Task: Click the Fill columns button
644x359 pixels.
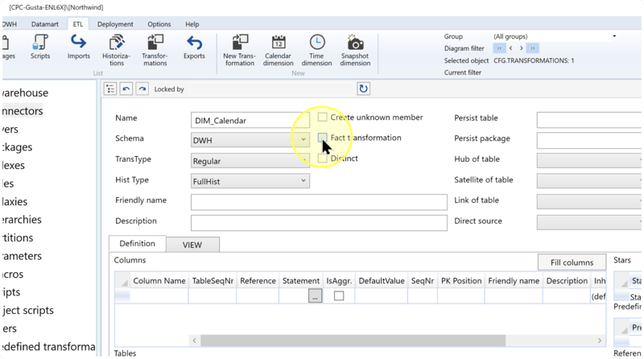Action: (x=572, y=262)
